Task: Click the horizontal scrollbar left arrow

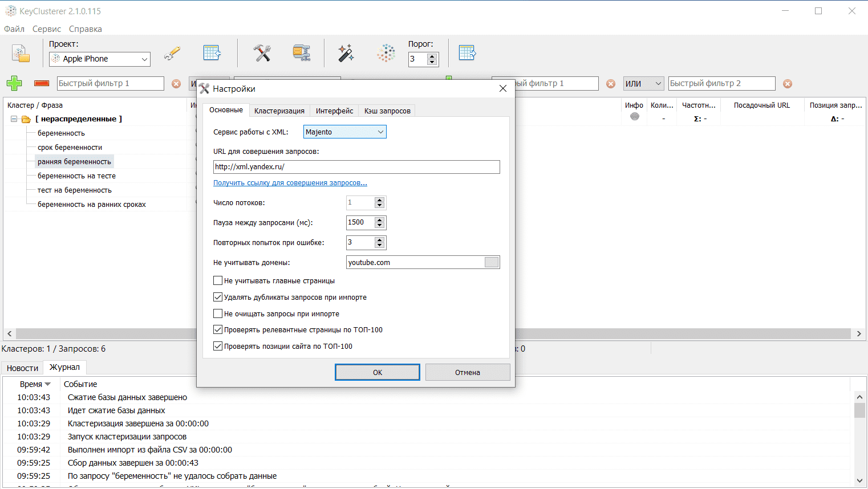Action: (x=9, y=333)
